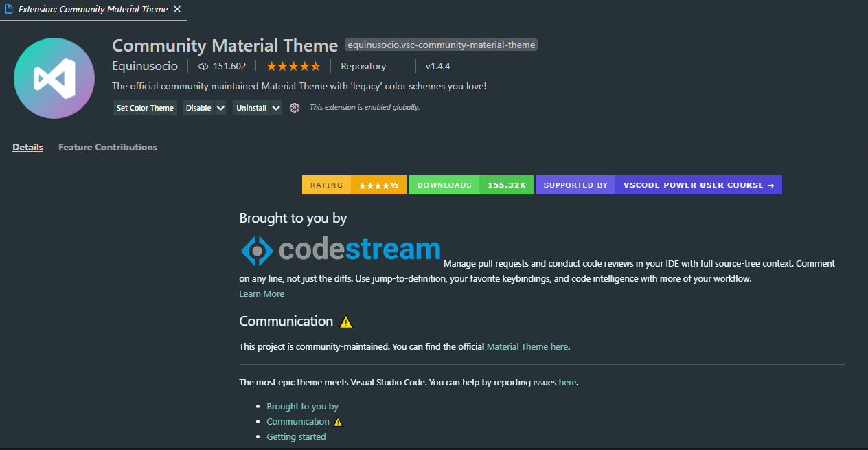The height and width of the screenshot is (450, 868).
Task: Click the warning icon next to the Communication heading
Action: pos(345,322)
